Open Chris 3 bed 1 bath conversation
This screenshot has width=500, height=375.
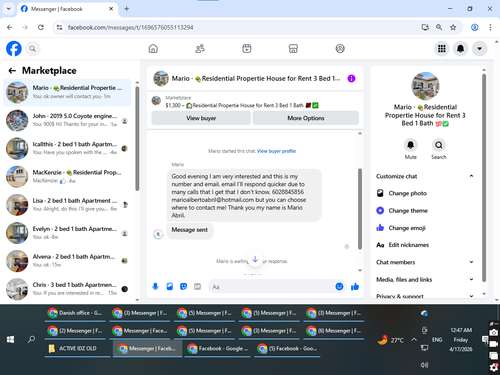tap(67, 289)
